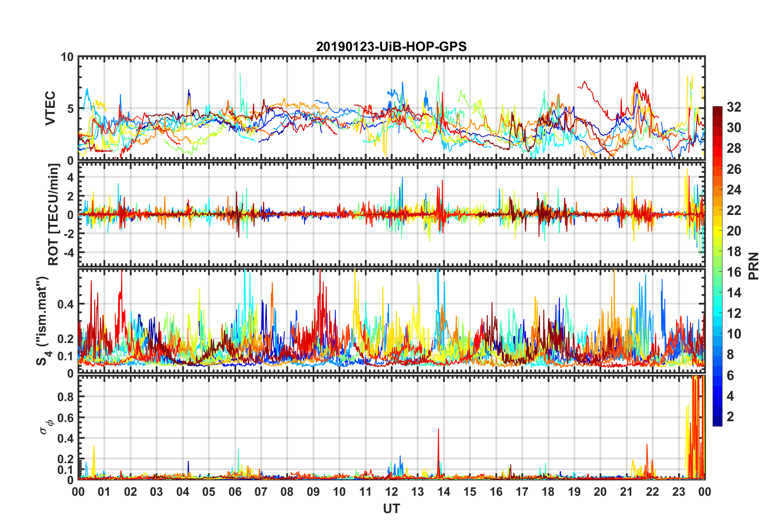Select UT axis hour label 03
The width and height of the screenshot is (783, 532).
point(156,492)
